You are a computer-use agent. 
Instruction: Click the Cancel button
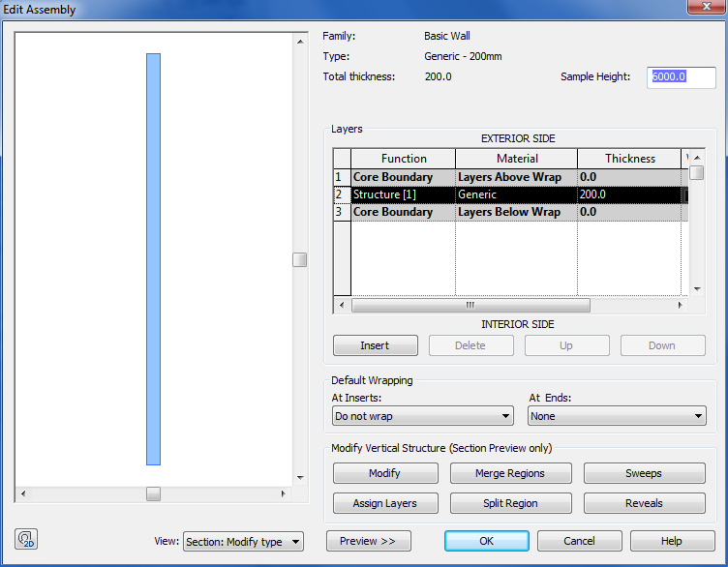(x=579, y=541)
